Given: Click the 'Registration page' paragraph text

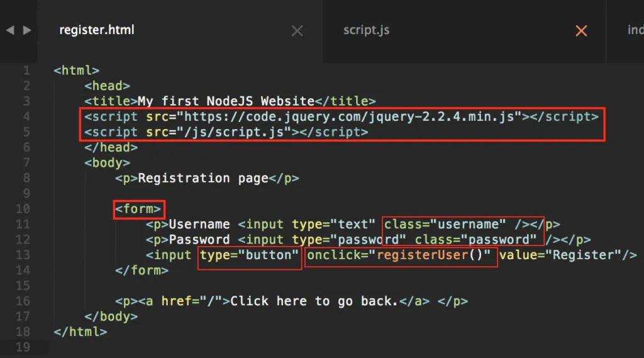Looking at the screenshot, I should 203,179.
